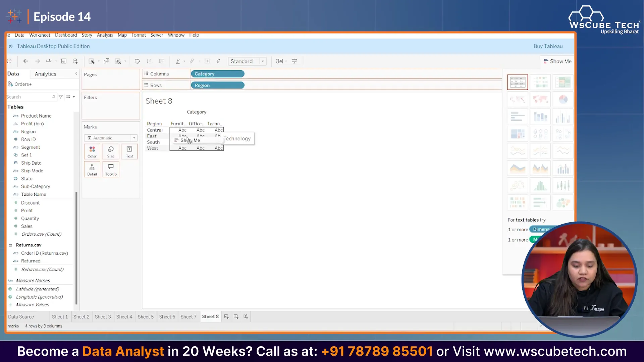Click the Category pill on Columns shelf
Image resolution: width=644 pixels, height=362 pixels.
tap(217, 74)
